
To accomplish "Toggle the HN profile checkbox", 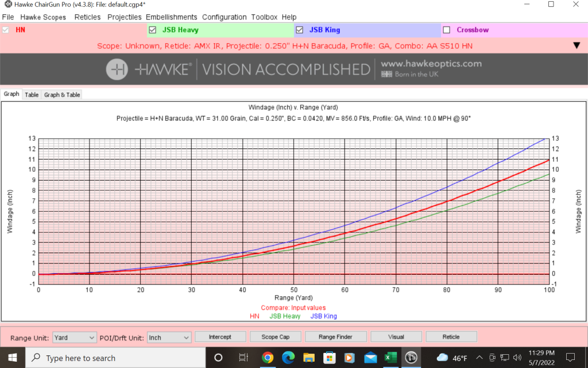I will point(6,30).
